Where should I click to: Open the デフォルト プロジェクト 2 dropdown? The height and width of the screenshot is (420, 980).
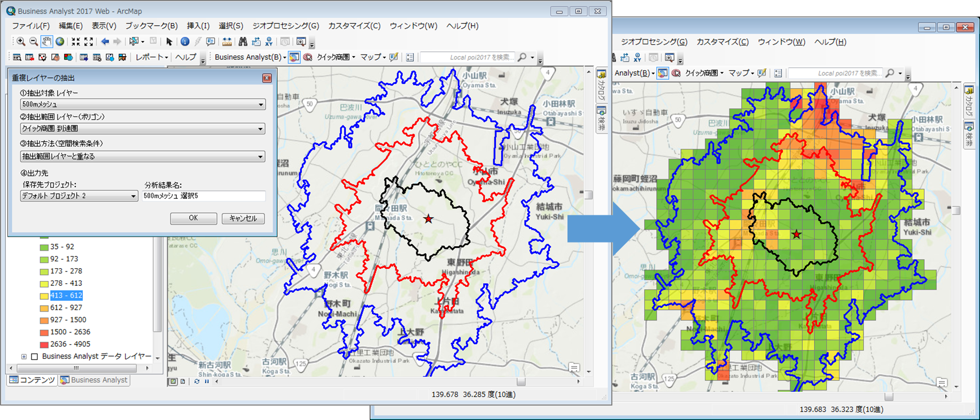click(x=133, y=196)
